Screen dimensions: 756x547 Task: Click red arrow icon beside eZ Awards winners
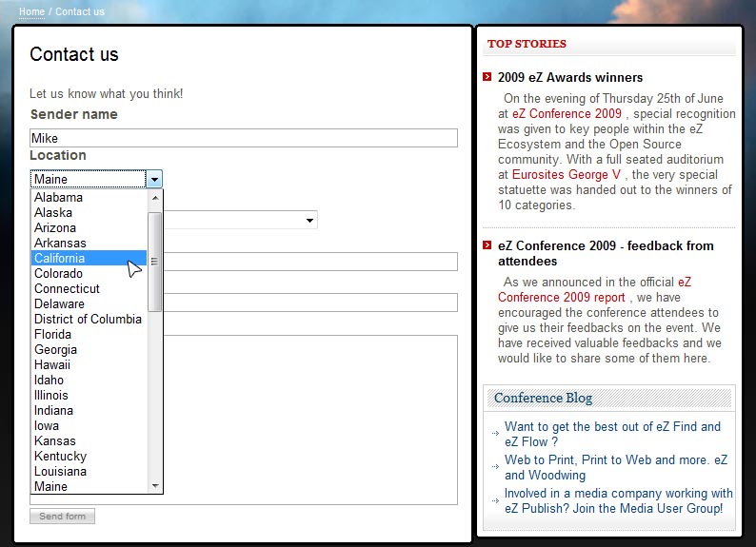(x=487, y=77)
